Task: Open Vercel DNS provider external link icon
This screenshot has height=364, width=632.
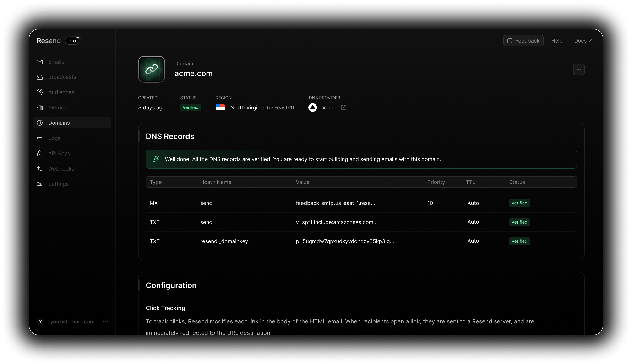Action: point(344,107)
